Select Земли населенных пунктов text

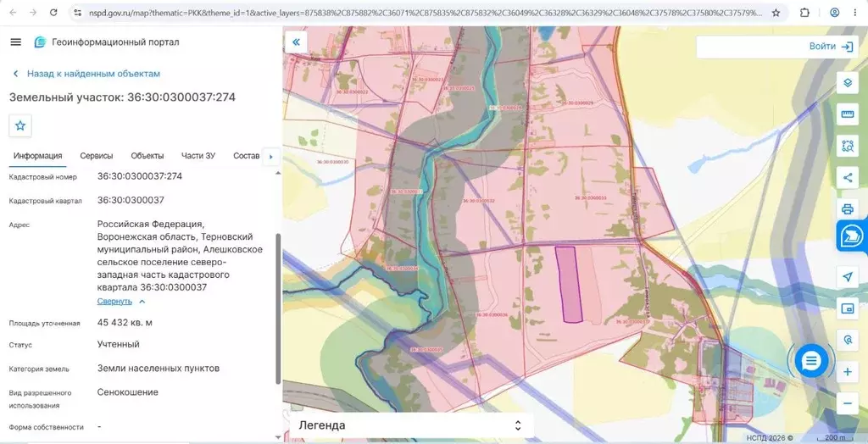pyautogui.click(x=159, y=368)
